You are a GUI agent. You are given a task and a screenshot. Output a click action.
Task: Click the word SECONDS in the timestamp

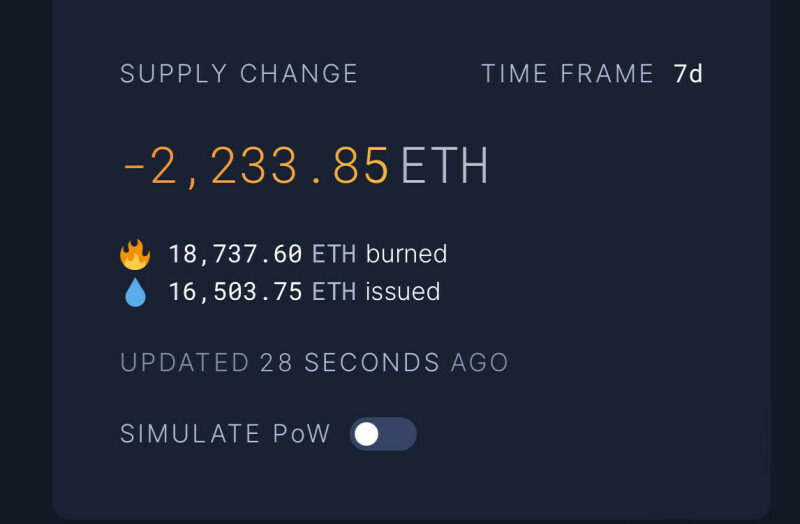[x=372, y=362]
